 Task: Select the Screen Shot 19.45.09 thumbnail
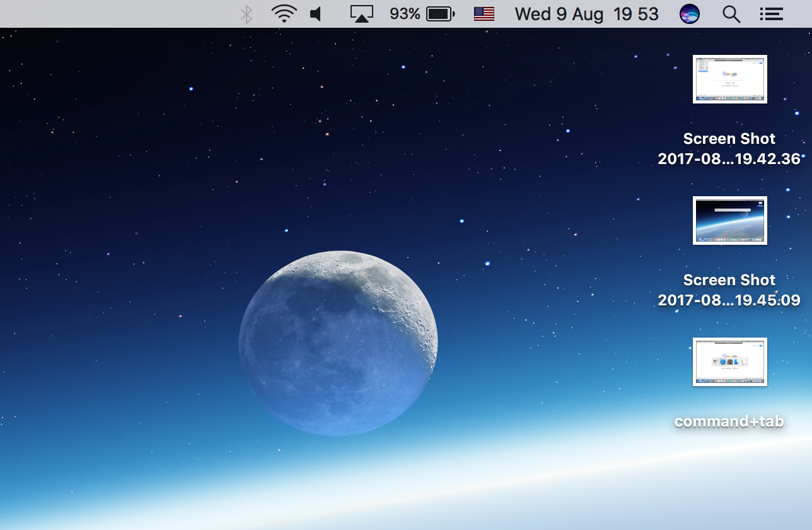pyautogui.click(x=730, y=220)
